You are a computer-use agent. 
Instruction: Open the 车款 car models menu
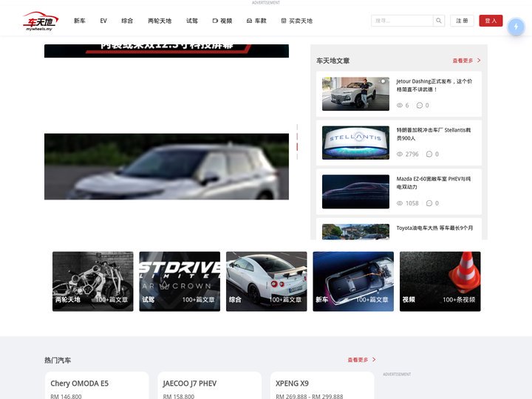[256, 21]
